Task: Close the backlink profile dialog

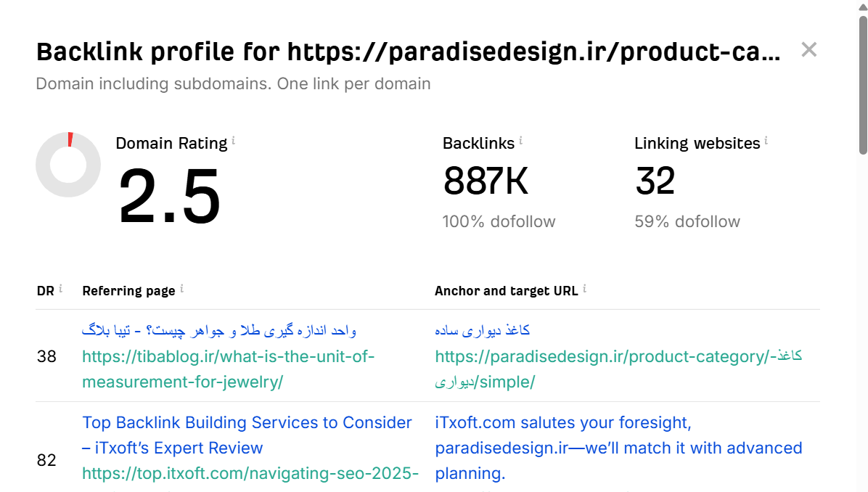Action: click(x=808, y=49)
